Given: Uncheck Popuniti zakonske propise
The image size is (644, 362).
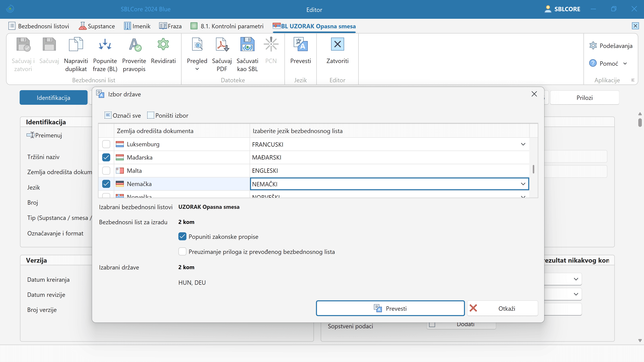Looking at the screenshot, I should point(182,236).
